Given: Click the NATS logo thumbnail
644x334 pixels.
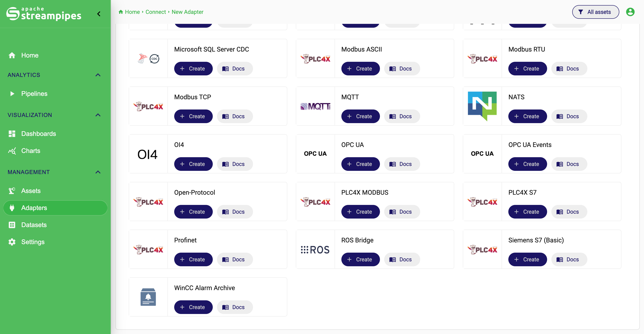Looking at the screenshot, I should coord(482,106).
